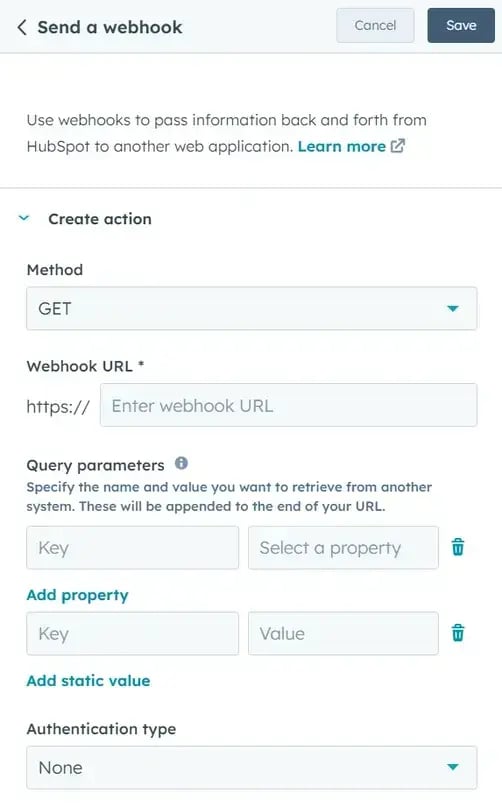The height and width of the screenshot is (807, 502).
Task: Click the Cancel button
Action: point(375,25)
